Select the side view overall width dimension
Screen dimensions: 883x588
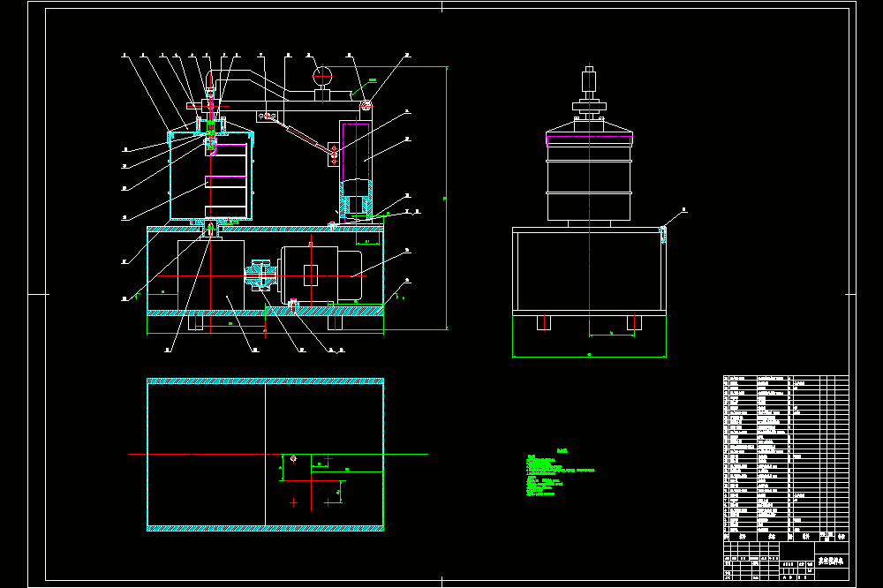click(589, 357)
